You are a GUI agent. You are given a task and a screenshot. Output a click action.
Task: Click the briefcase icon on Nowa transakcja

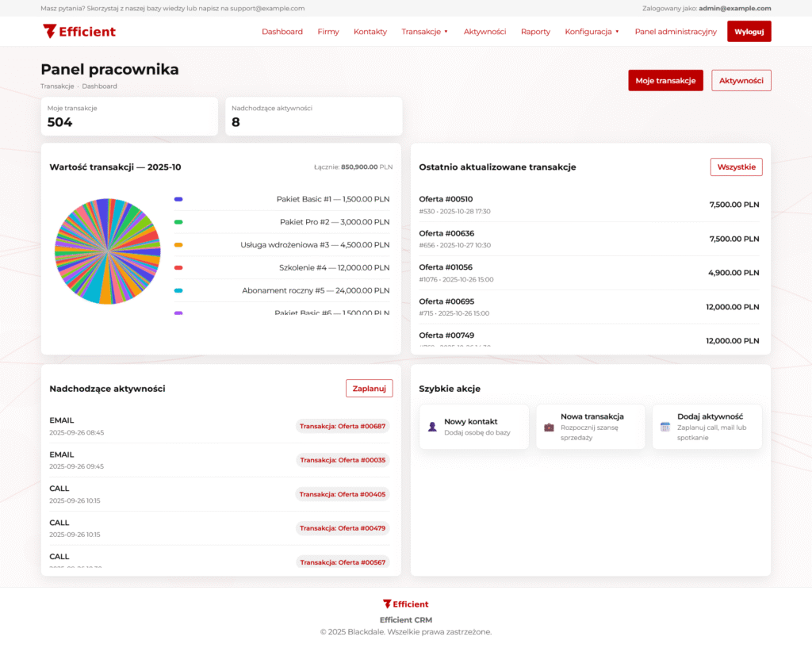[x=549, y=427]
